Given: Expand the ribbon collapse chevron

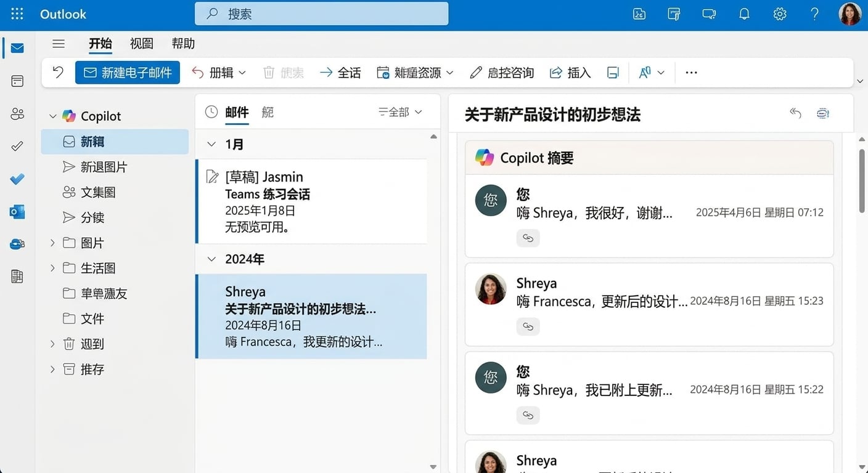Looking at the screenshot, I should coord(860,81).
